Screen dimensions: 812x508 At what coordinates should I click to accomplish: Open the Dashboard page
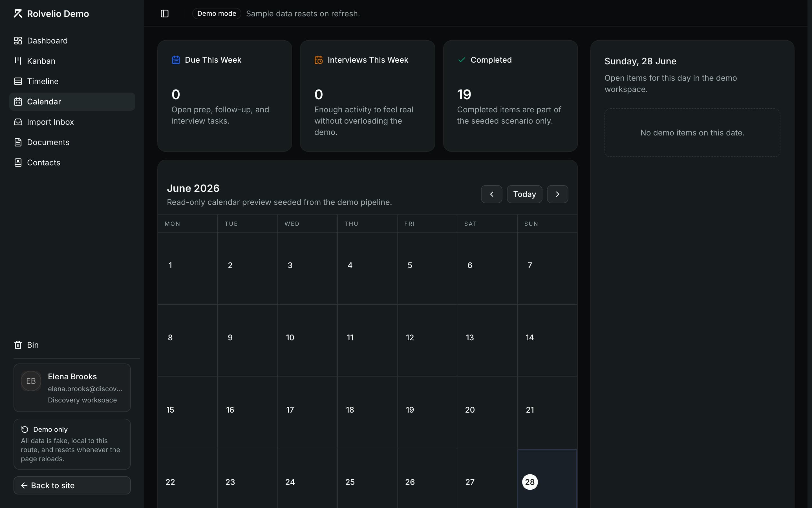72,41
